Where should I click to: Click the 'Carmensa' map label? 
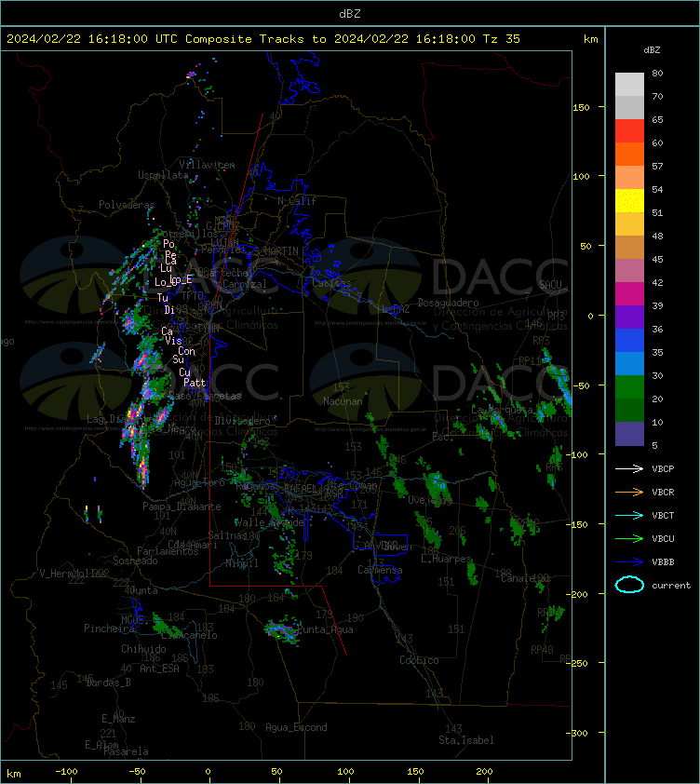pyautogui.click(x=380, y=570)
